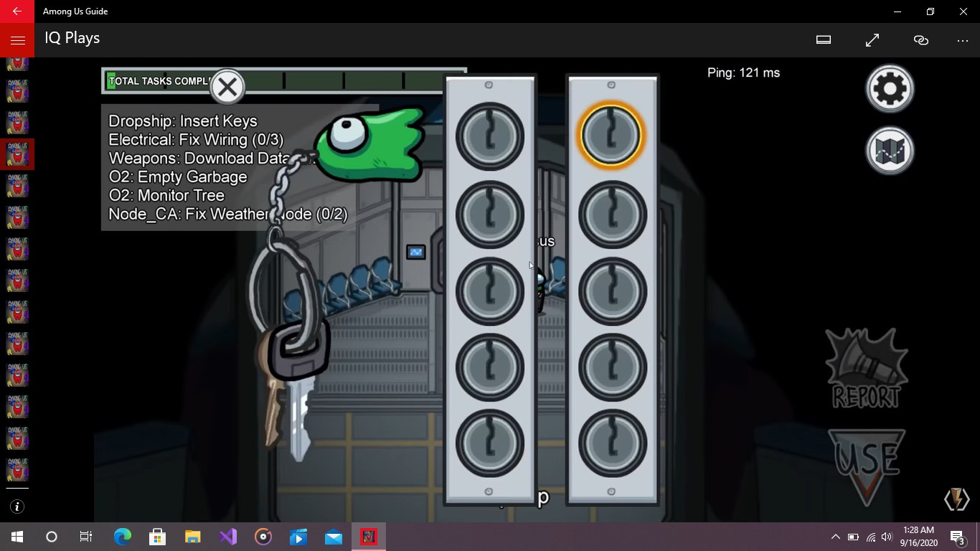Click Node_CA: Fix Weather Node task

[x=228, y=215]
